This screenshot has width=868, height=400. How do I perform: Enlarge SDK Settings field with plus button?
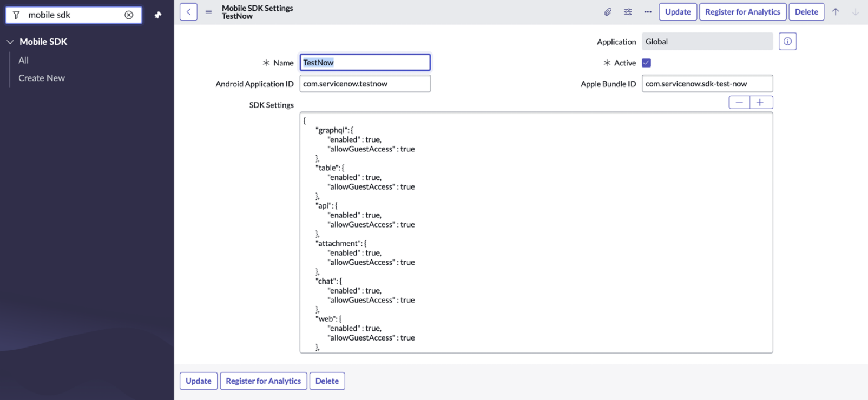[x=761, y=102]
